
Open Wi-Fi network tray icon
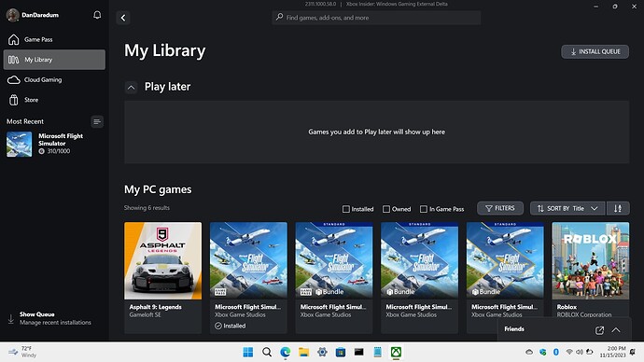(x=569, y=352)
